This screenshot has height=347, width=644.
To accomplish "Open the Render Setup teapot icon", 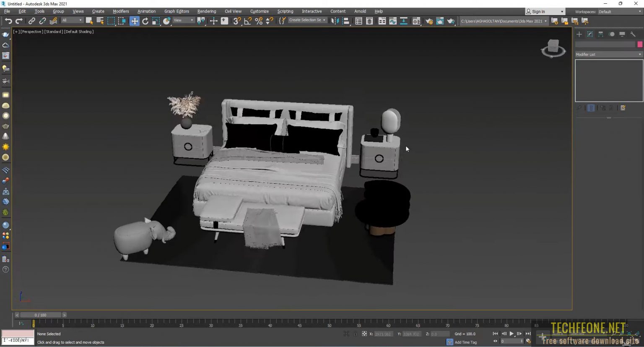I will [x=429, y=21].
